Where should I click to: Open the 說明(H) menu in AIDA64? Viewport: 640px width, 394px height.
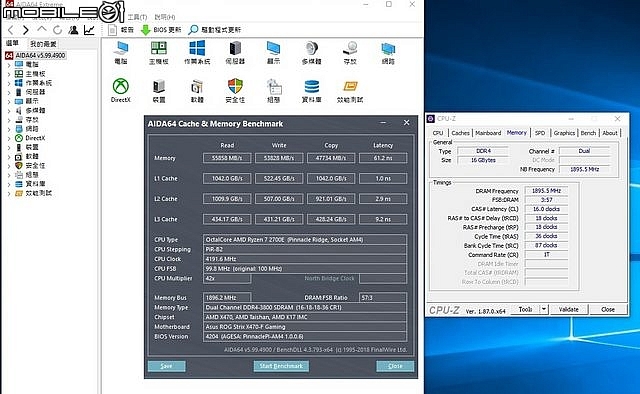pos(165,17)
